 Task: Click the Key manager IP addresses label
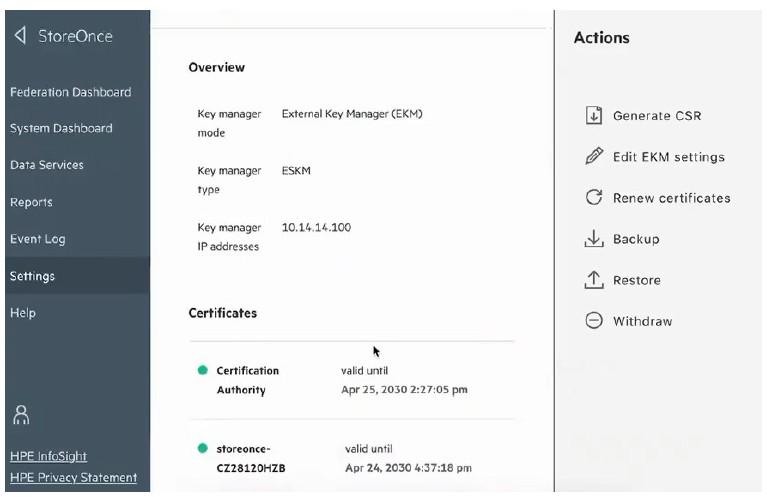(229, 237)
